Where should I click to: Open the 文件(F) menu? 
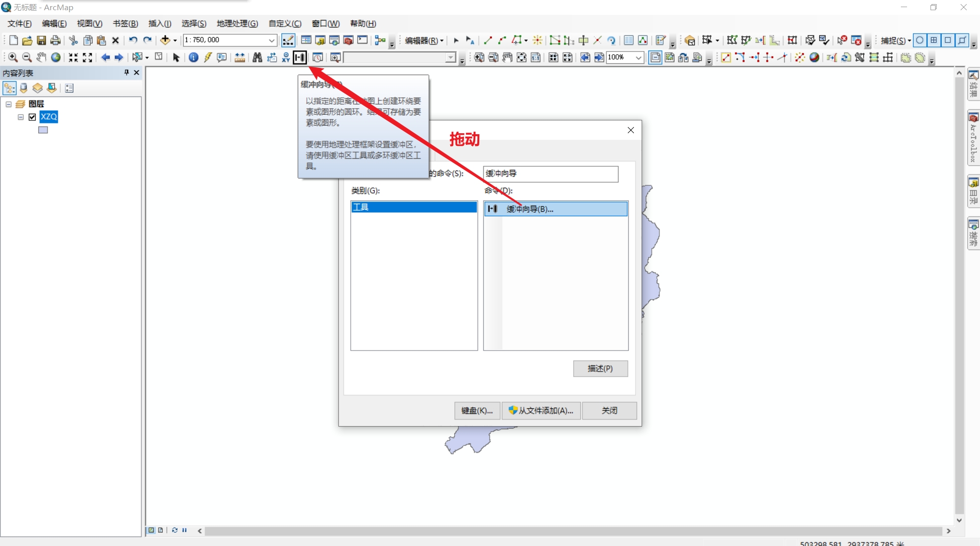[19, 23]
